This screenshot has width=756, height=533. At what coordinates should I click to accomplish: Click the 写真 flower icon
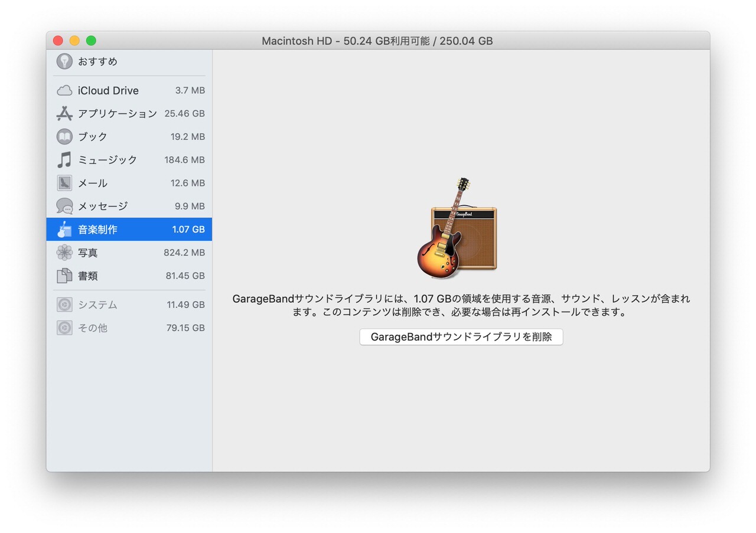pyautogui.click(x=64, y=253)
